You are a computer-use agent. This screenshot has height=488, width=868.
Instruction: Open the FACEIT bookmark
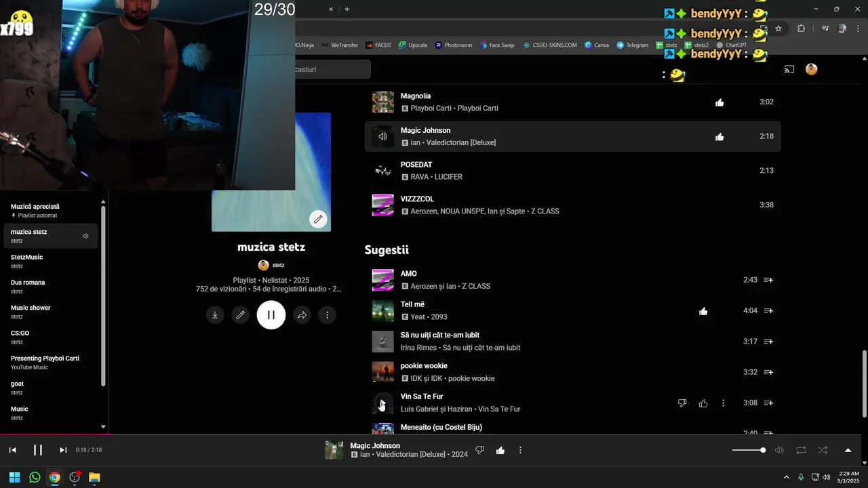(378, 45)
